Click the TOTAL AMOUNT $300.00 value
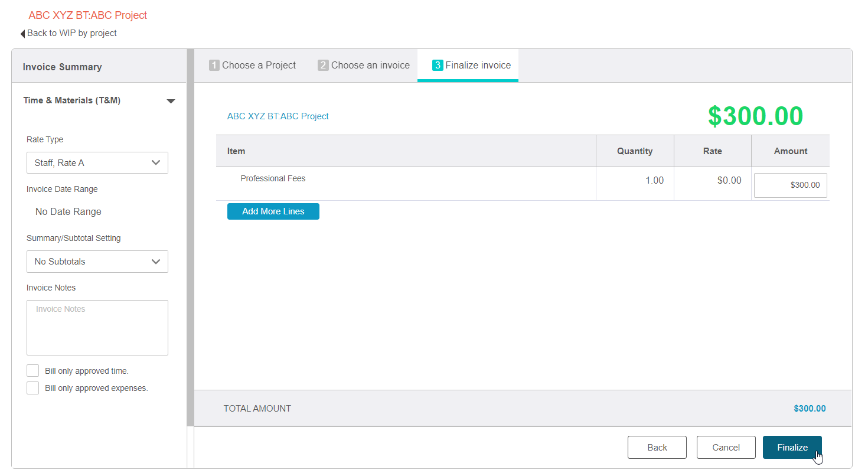Screen dimensions: 868x473 pos(810,409)
